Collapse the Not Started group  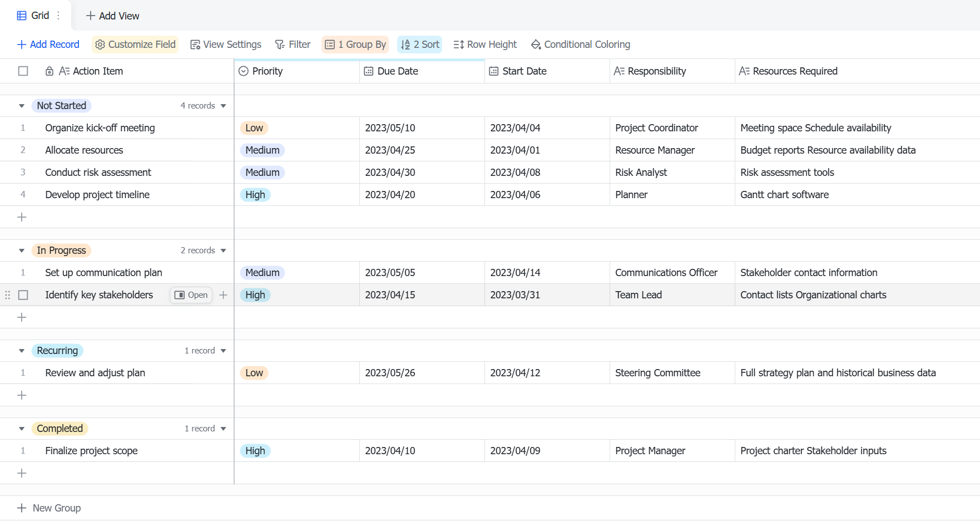[x=22, y=106]
